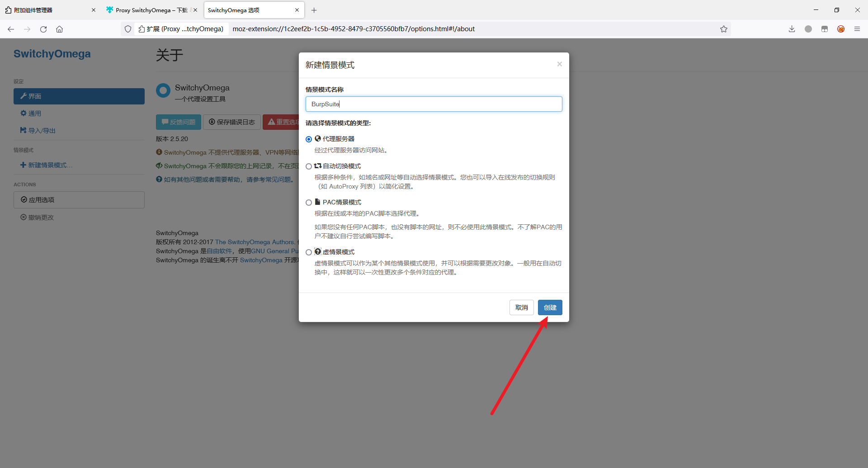Click the 保存错误日志 button
Image resolution: width=868 pixels, height=468 pixels.
pos(232,122)
